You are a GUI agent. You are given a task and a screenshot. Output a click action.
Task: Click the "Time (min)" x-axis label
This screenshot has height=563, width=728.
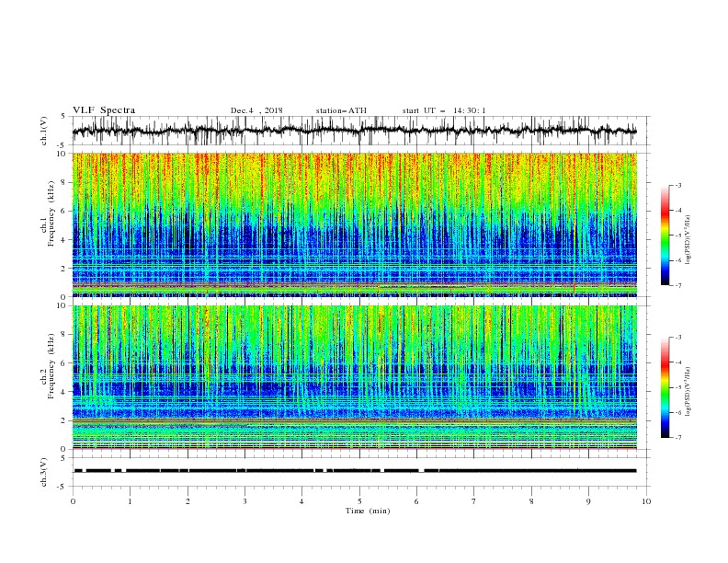pyautogui.click(x=368, y=511)
